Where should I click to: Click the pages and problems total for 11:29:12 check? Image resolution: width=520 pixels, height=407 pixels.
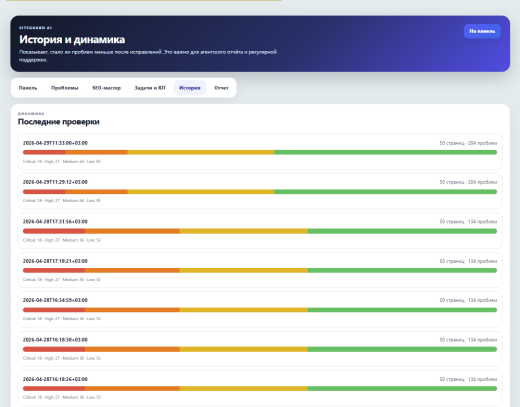pos(468,182)
